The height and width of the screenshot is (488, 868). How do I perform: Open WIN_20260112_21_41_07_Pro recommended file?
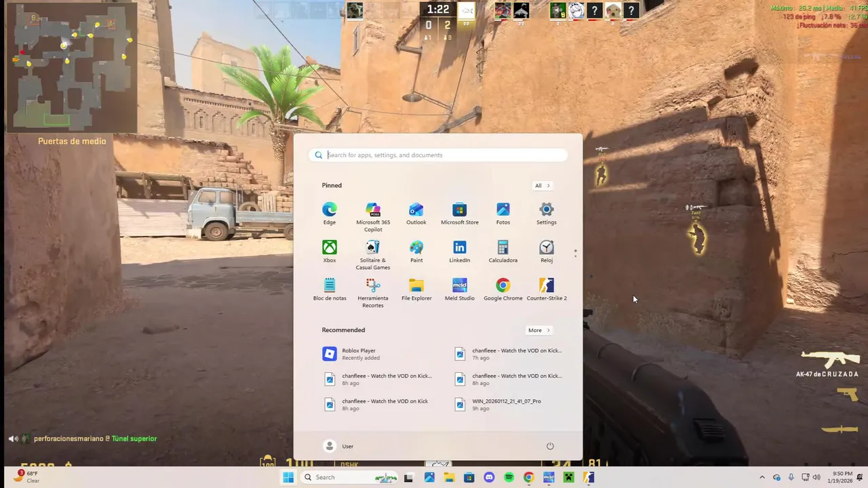(x=509, y=405)
